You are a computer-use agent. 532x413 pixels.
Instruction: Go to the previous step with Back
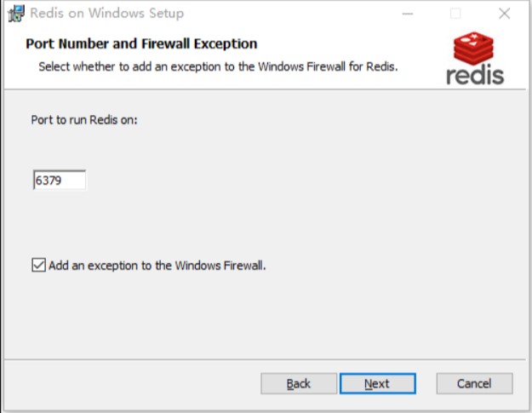(x=299, y=383)
